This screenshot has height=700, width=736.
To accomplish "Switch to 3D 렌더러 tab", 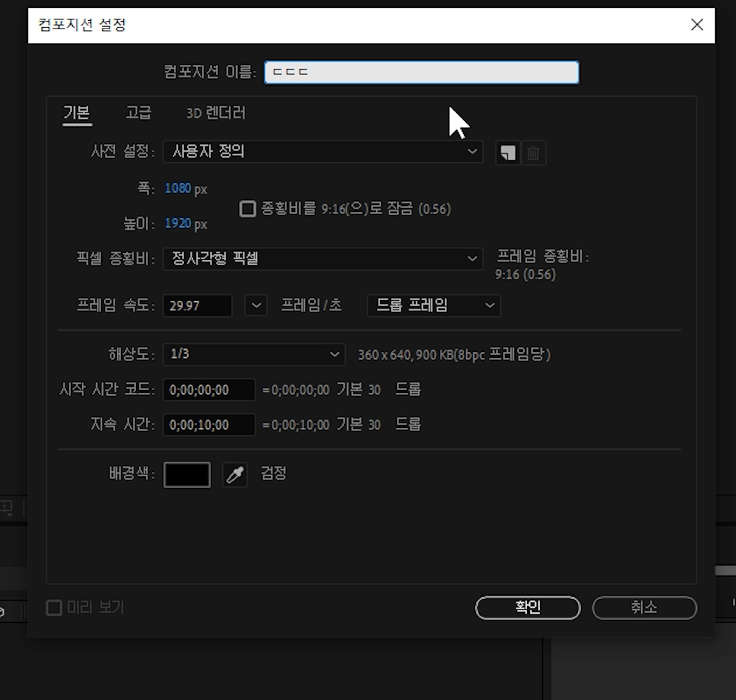I will click(x=216, y=113).
